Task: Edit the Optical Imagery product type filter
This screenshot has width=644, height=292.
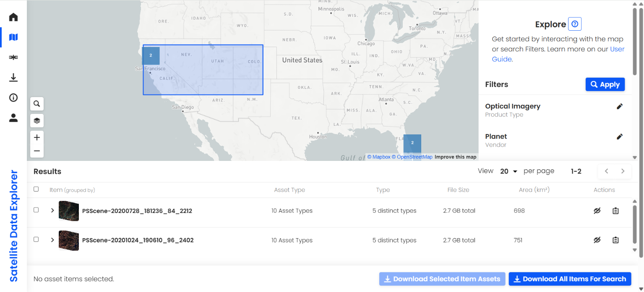Action: click(620, 106)
